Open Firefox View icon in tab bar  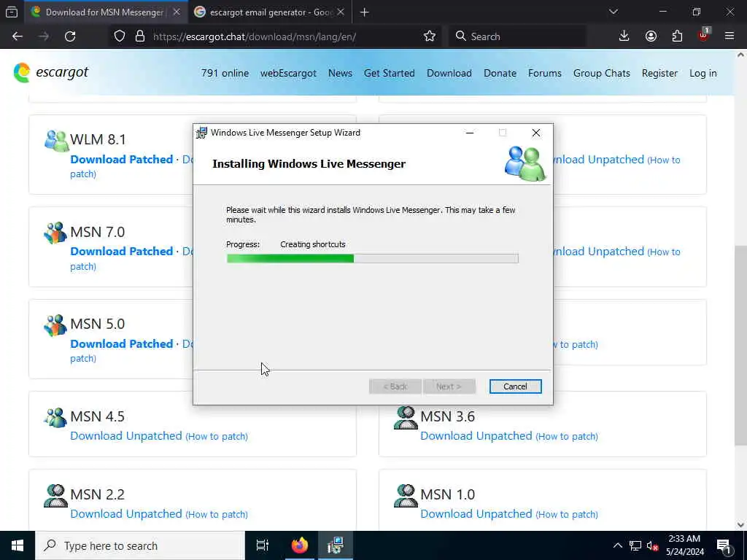tap(12, 12)
